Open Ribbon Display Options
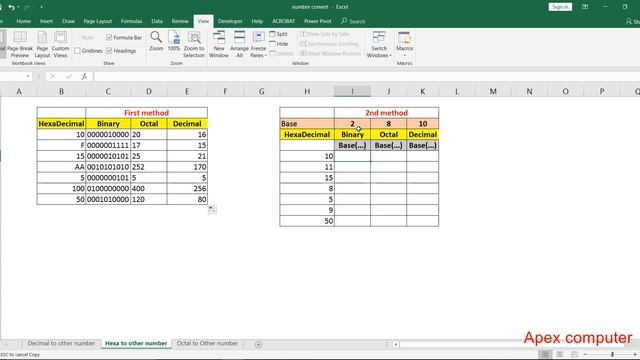 [585, 7]
